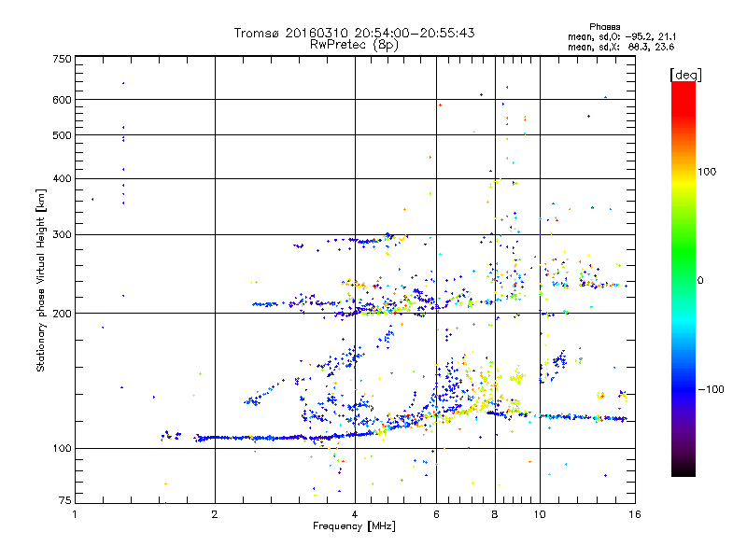The height and width of the screenshot is (560, 747).
Task: Click the colorbar tick label '100'
Action: (x=707, y=172)
